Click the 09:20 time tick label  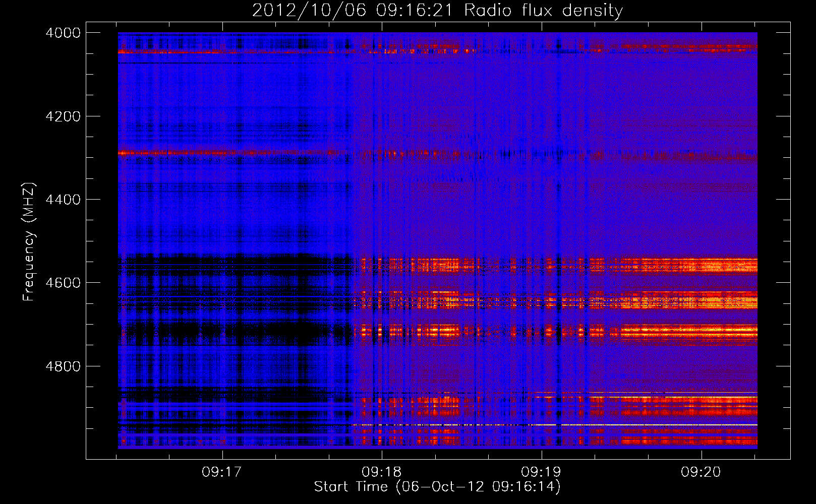701,472
